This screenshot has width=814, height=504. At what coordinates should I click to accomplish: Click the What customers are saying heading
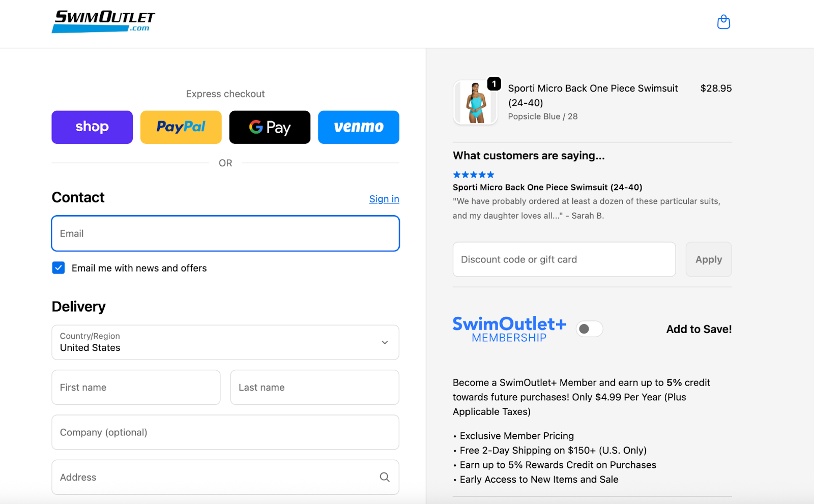click(x=529, y=156)
